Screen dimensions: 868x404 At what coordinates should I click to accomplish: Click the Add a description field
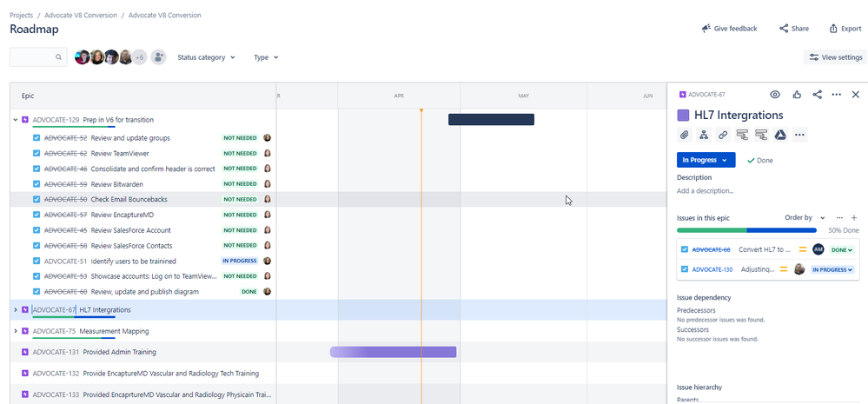(706, 191)
